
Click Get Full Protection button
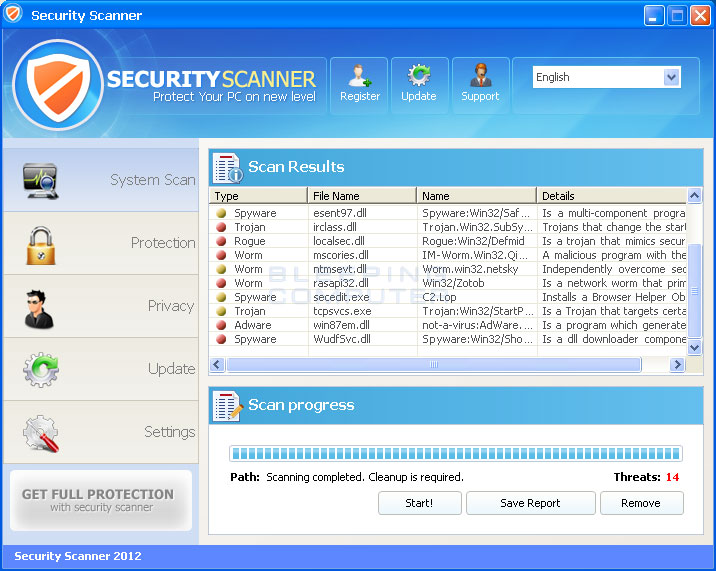click(101, 501)
